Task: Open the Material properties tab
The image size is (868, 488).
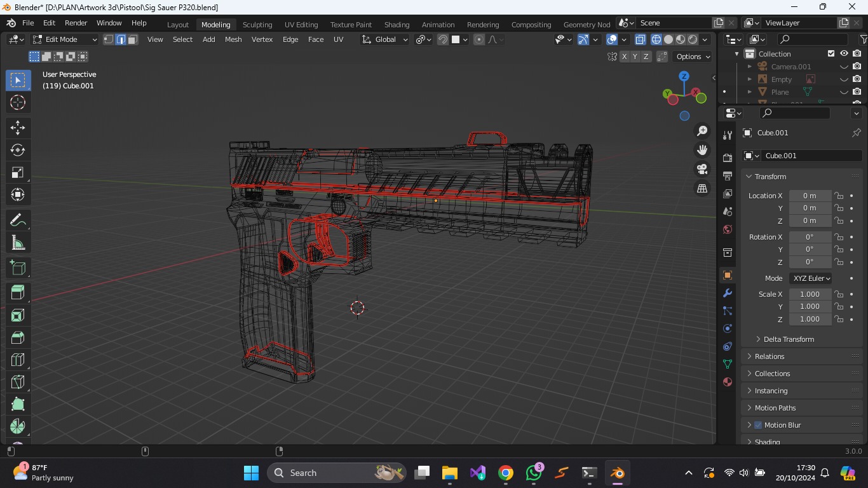Action: [728, 382]
